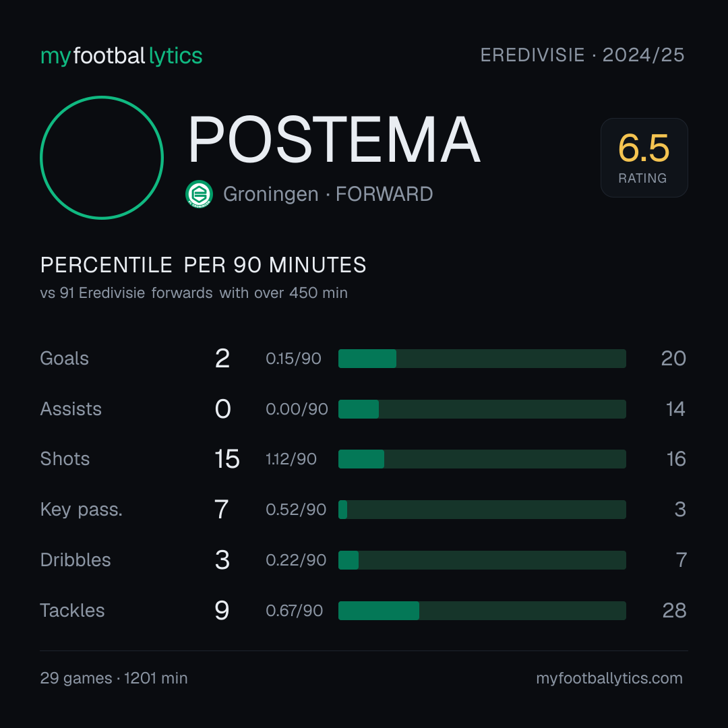Click the myfootballytics logo
Image resolution: width=728 pixels, height=728 pixels.
[121, 56]
